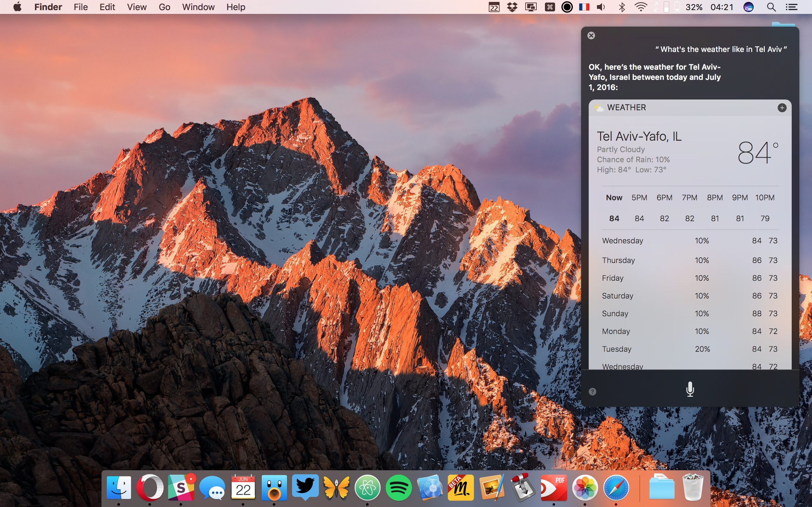Screen dimensions: 812x507
Task: Open the Dropbox menu bar dropdown
Action: (512, 7)
